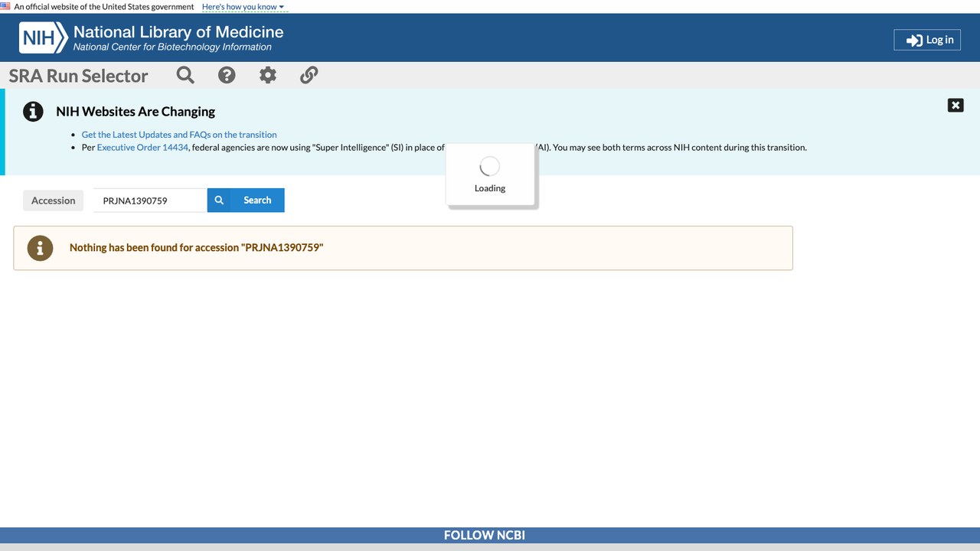The image size is (980, 551).
Task: Click the brown info icon in the not-found alert
Action: [41, 248]
